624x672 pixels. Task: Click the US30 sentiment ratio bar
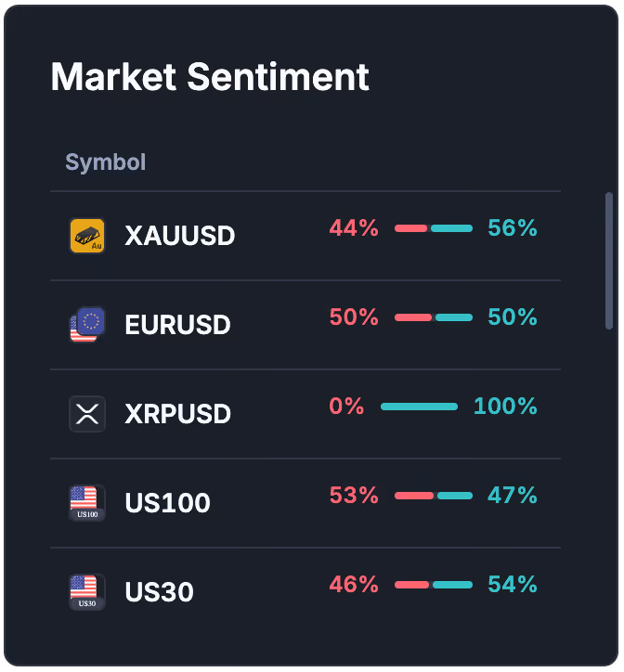coord(433,585)
